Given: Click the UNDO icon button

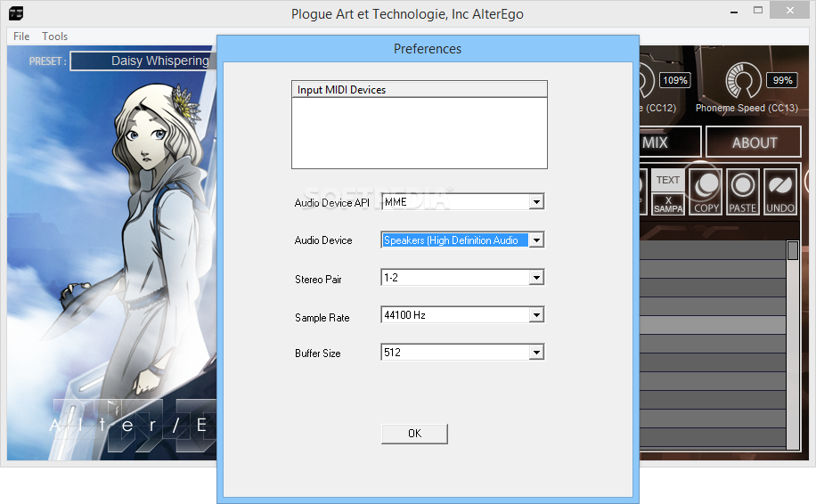Looking at the screenshot, I should click(x=780, y=192).
